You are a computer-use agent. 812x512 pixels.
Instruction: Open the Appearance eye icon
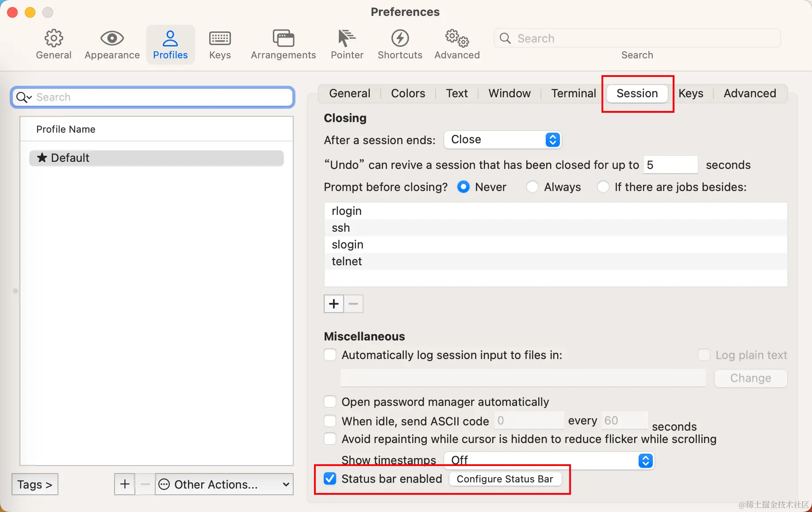[112, 38]
